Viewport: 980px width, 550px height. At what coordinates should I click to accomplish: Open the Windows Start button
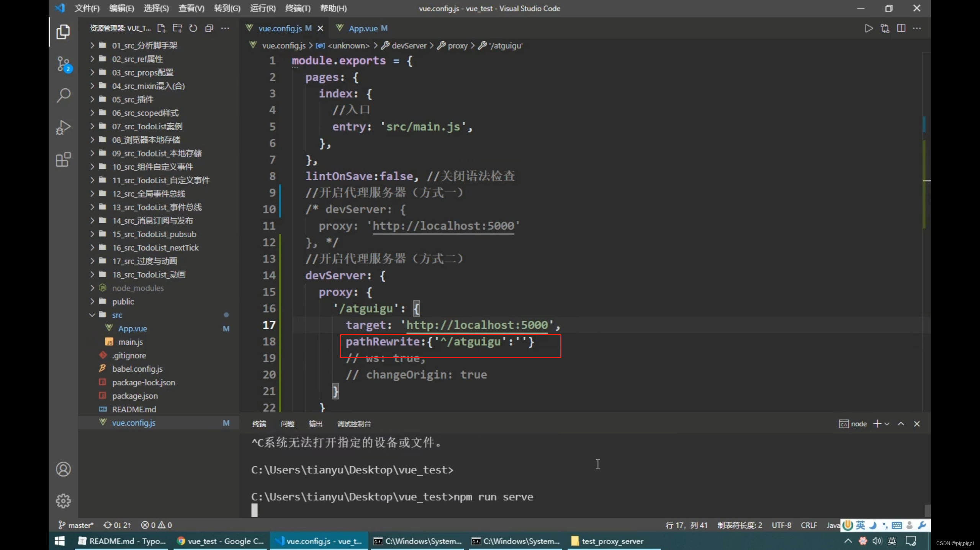click(60, 541)
